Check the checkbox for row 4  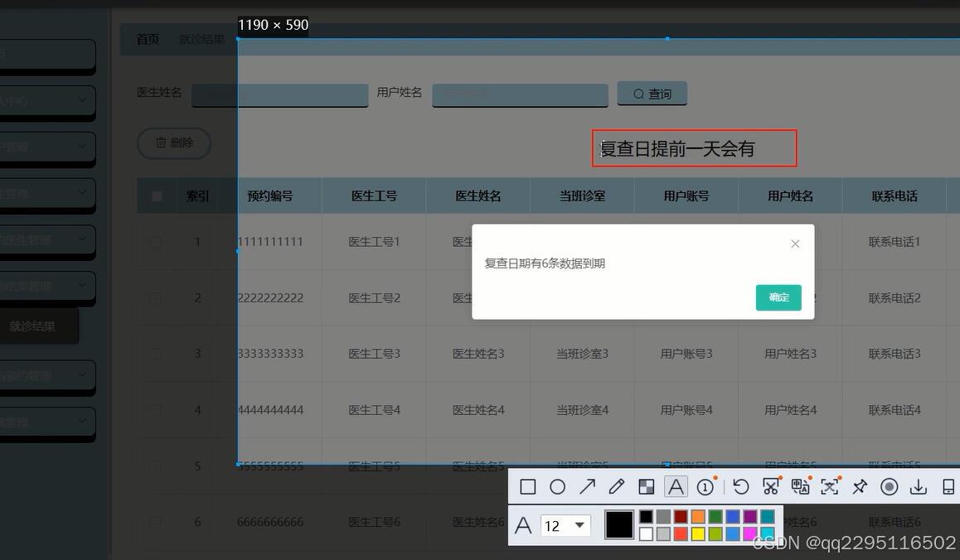click(x=157, y=410)
